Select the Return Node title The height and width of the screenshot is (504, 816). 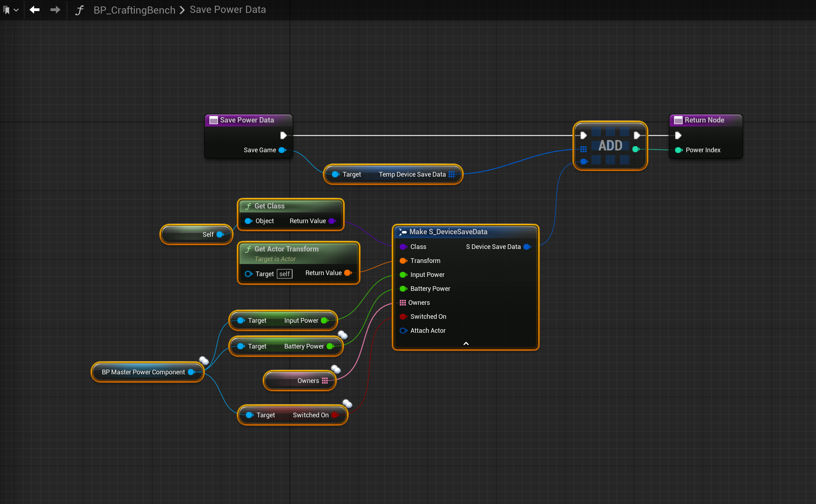click(704, 120)
